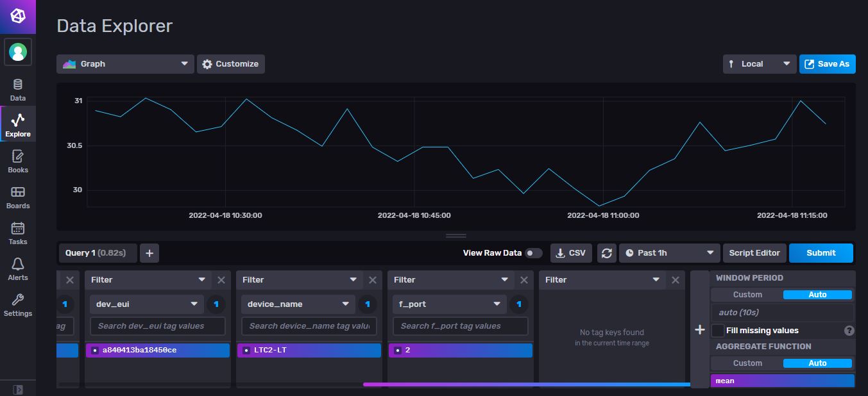Open the Local timezone dropdown
The image size is (868, 396).
point(759,64)
